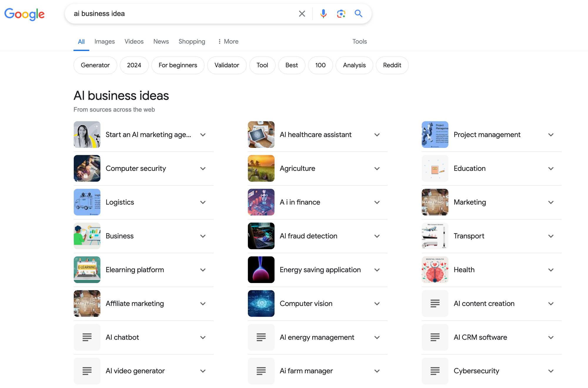Click the AI chatbot document icon
Viewport: 588px width, 388px height.
87,337
